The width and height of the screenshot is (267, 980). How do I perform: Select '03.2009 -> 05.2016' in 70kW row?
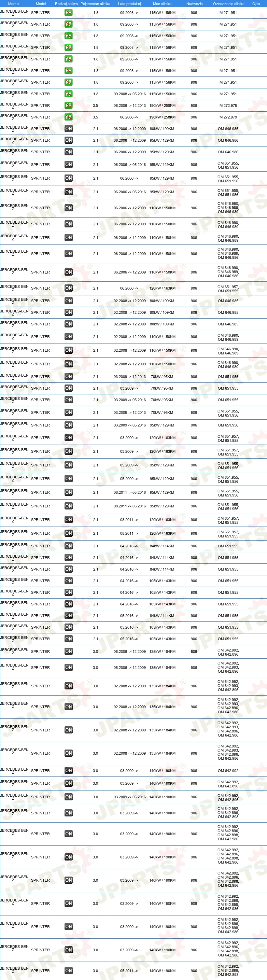129,400
